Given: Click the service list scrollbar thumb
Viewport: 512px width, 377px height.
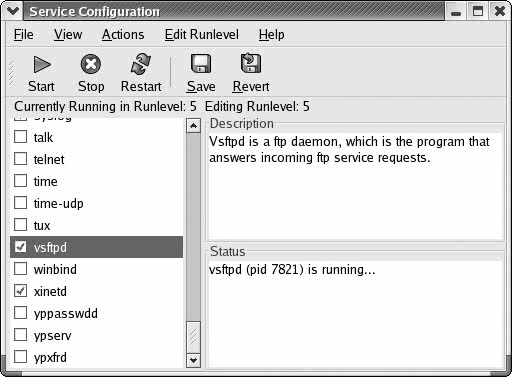Looking at the screenshot, I should point(193,337).
